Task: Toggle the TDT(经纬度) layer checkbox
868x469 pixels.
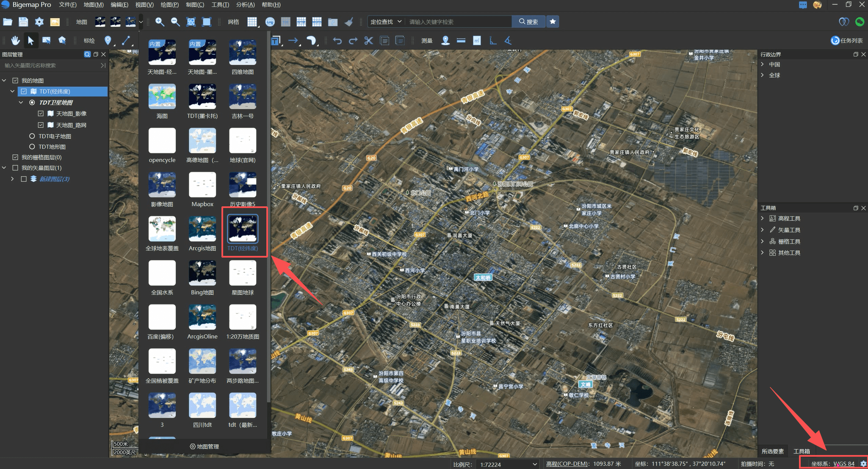Action: pos(24,92)
